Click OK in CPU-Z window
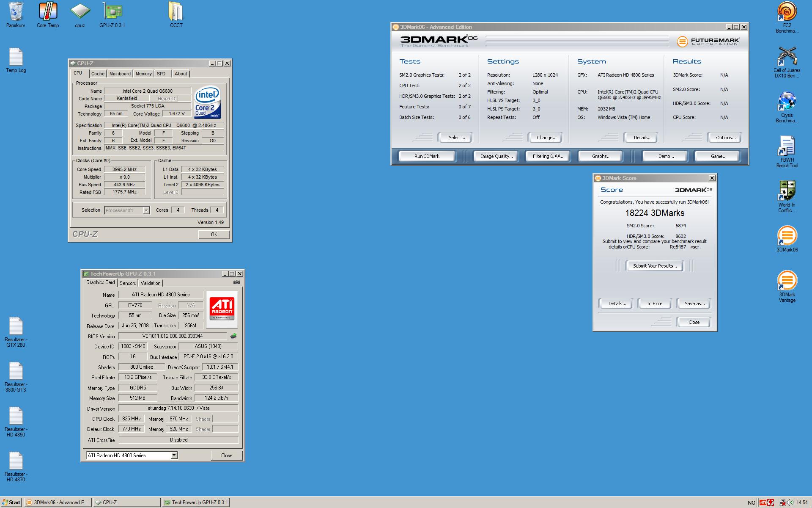This screenshot has height=508, width=812. point(214,235)
